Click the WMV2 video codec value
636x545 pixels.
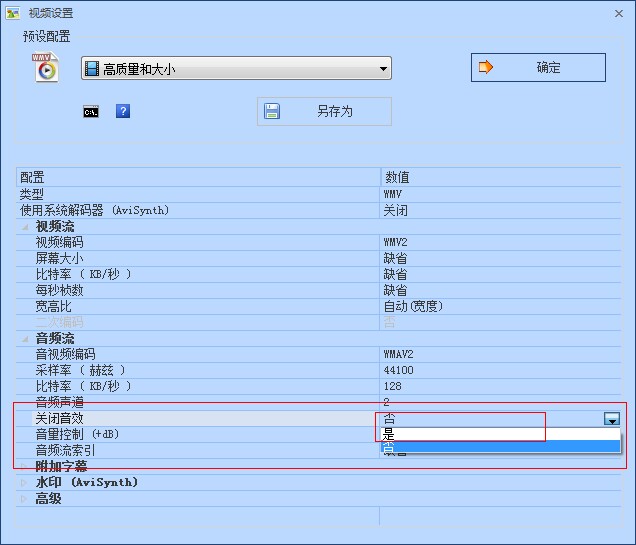395,242
